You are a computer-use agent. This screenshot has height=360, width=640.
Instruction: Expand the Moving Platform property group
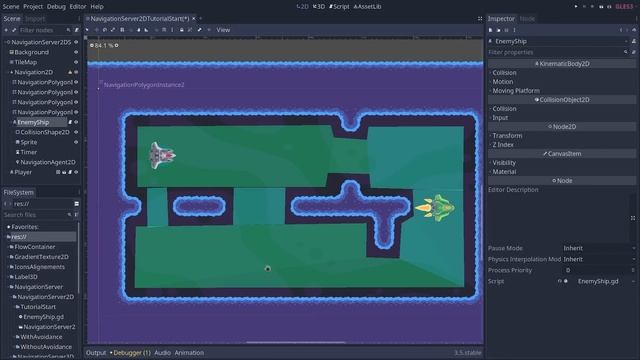[516, 91]
